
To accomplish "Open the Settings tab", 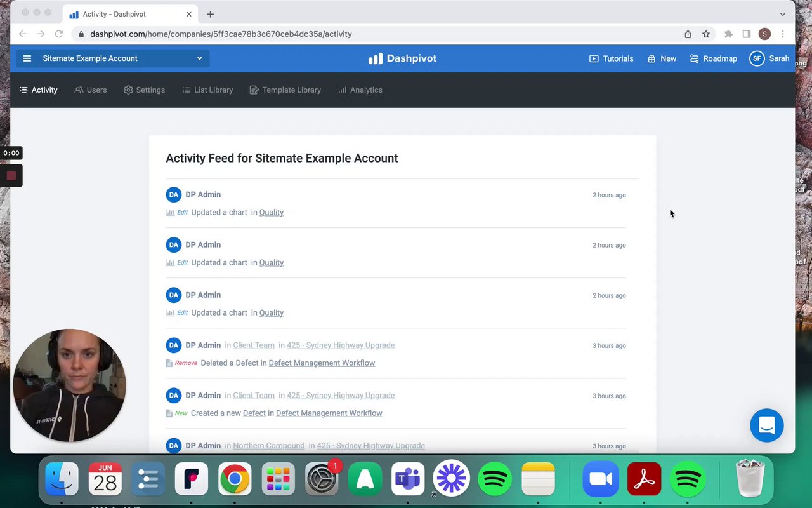I will coord(144,90).
